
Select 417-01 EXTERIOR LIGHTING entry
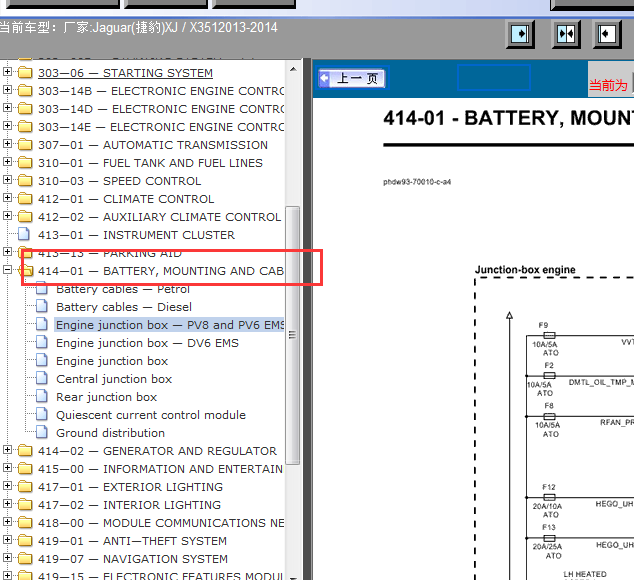(130, 487)
